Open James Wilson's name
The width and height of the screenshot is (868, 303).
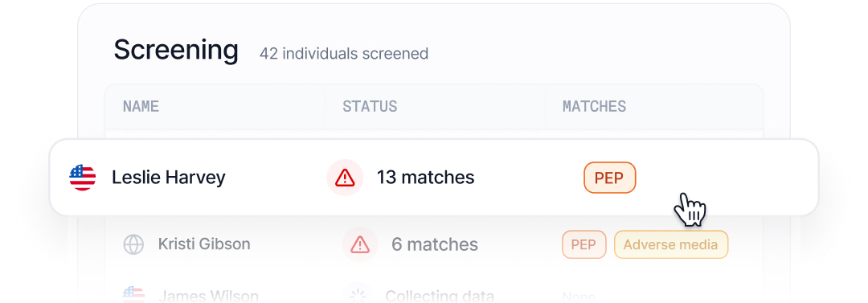(x=208, y=296)
